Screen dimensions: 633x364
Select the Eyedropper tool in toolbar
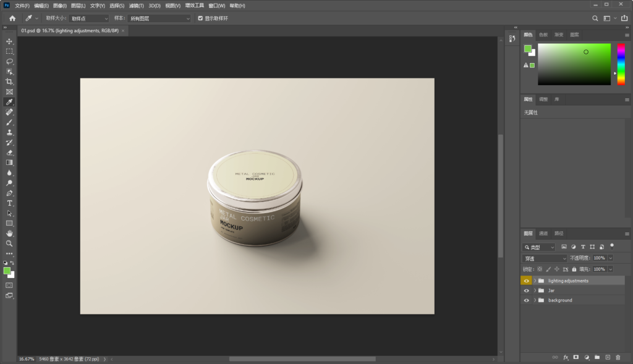(x=9, y=102)
